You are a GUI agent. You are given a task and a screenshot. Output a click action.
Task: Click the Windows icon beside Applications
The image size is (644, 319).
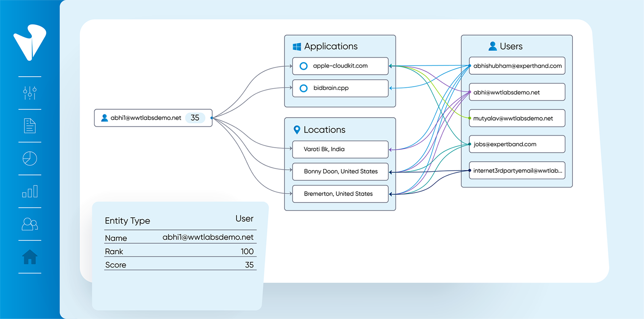[297, 46]
